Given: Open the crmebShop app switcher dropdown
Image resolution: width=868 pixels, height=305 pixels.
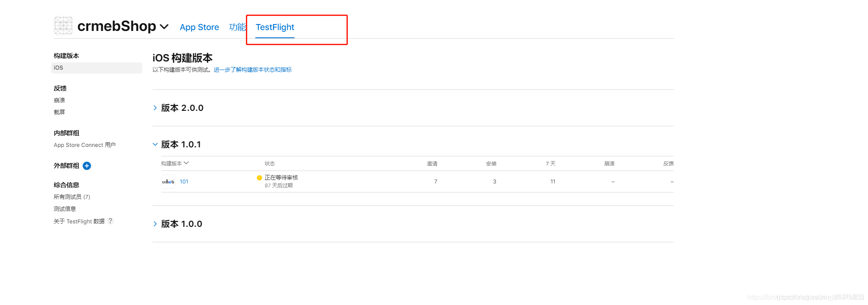Looking at the screenshot, I should pyautogui.click(x=164, y=27).
